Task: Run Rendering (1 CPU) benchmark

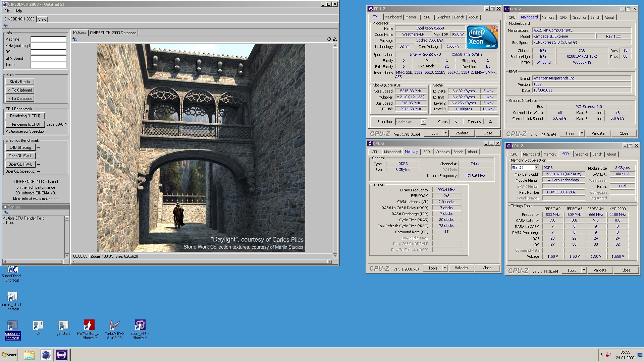Action: pyautogui.click(x=25, y=116)
